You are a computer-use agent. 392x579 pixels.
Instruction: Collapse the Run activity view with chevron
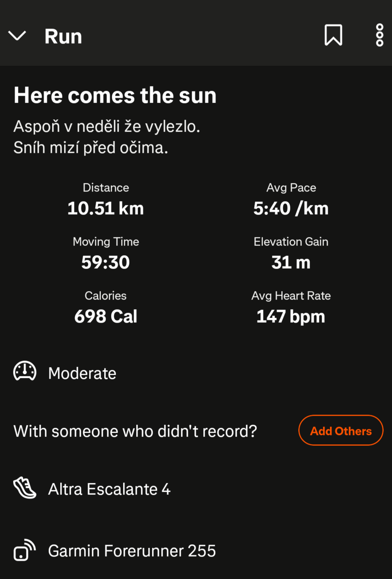(17, 36)
